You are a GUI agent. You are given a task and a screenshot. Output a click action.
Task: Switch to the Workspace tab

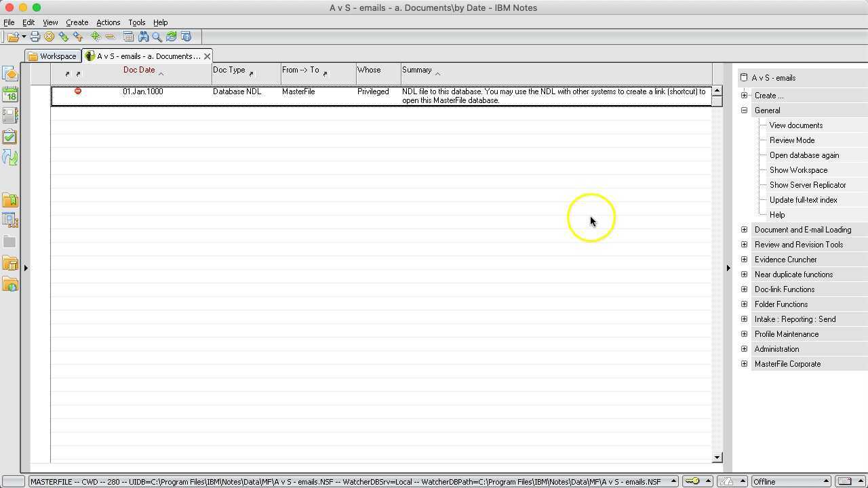(53, 56)
